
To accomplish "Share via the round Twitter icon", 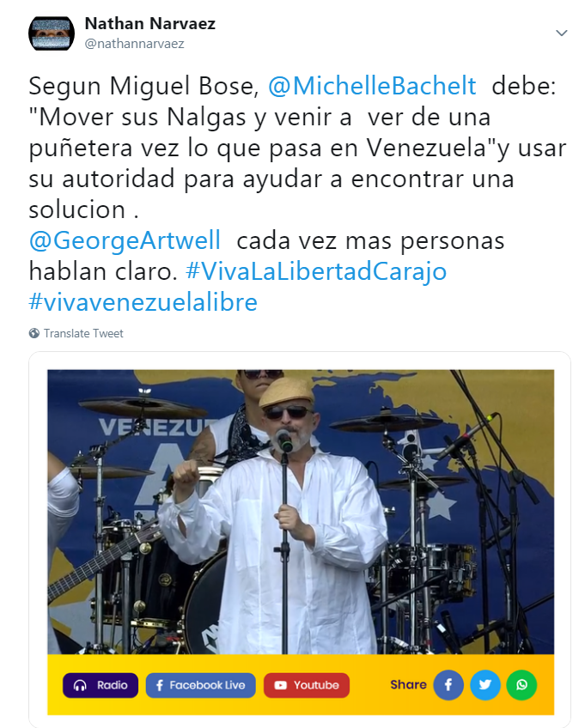I will tap(485, 685).
